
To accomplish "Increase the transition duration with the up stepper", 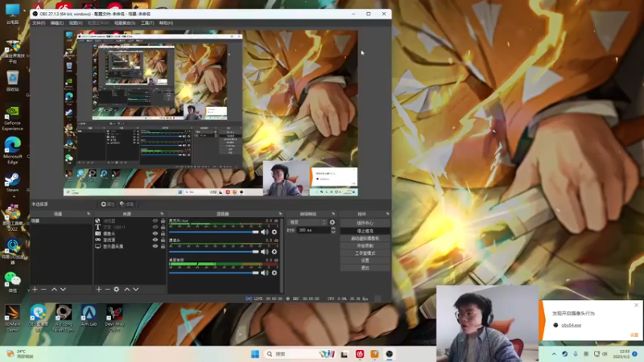I will [x=333, y=228].
